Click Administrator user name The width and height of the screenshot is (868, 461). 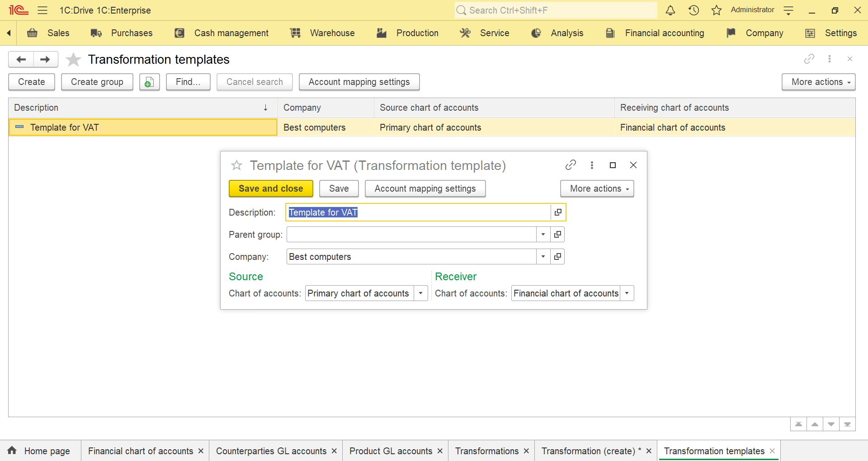point(752,10)
